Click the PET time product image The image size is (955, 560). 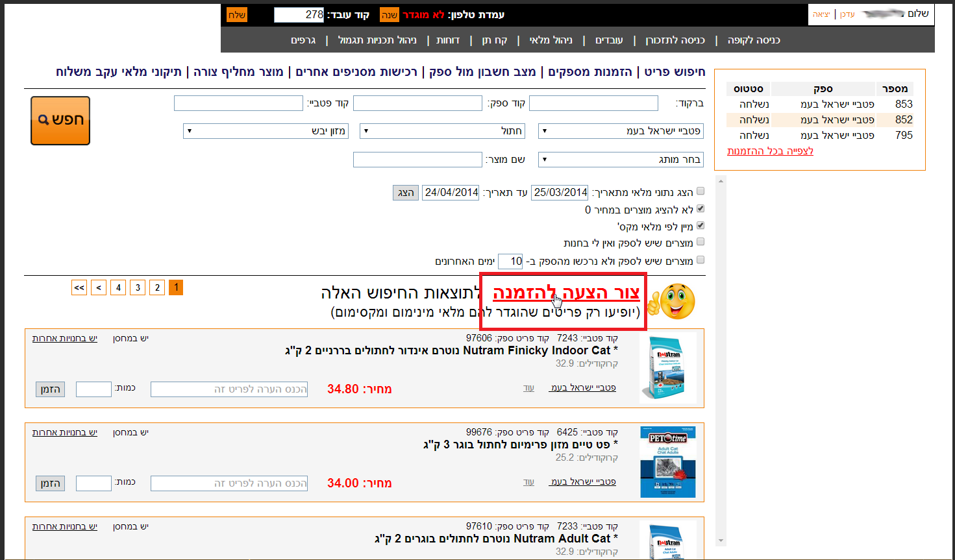[x=667, y=462]
